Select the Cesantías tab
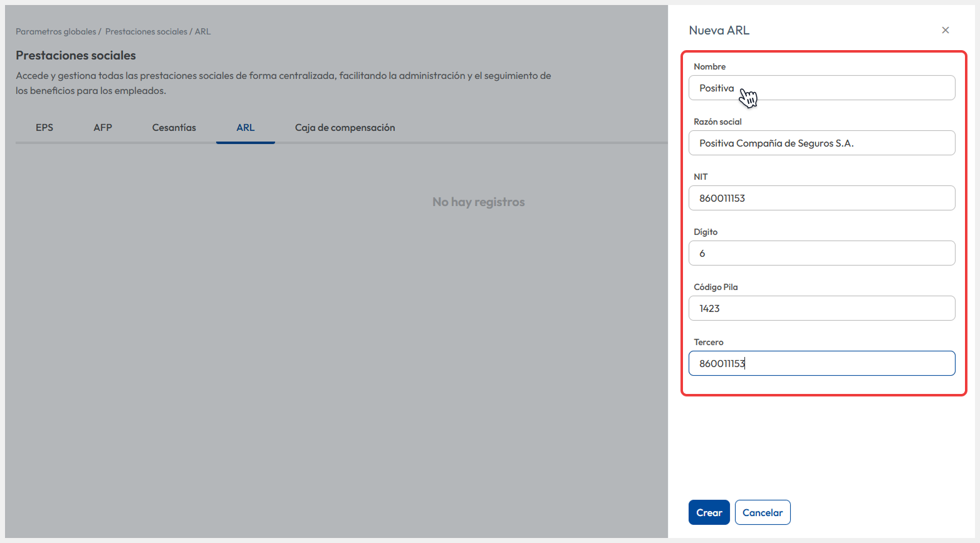Image resolution: width=980 pixels, height=543 pixels. click(x=174, y=128)
